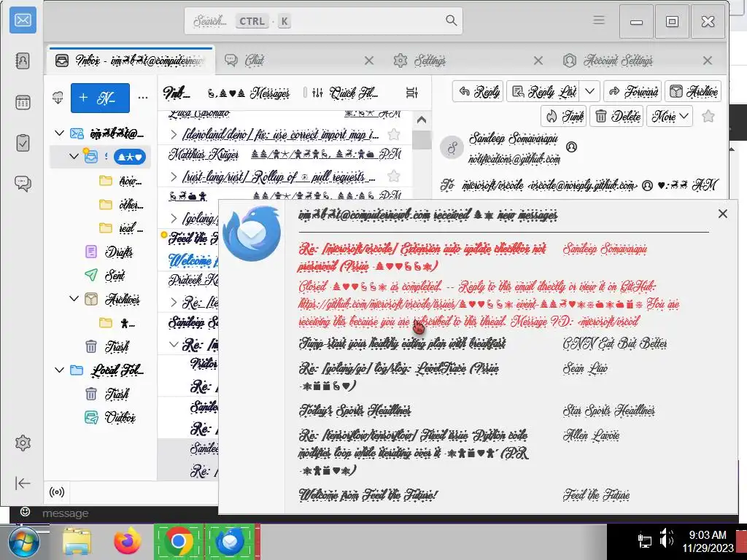Screen dimensions: 747x560
Task: Close the new mail notification popup
Action: [723, 214]
